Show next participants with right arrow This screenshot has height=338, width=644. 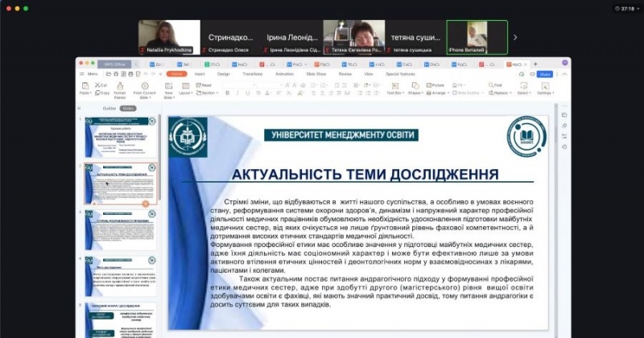click(515, 37)
